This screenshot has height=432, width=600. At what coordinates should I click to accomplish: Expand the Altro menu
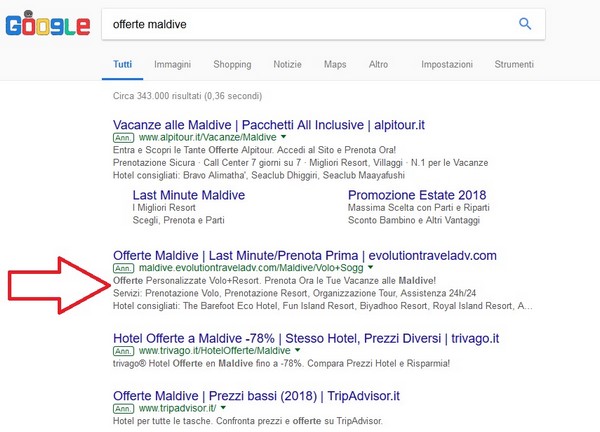(x=378, y=64)
